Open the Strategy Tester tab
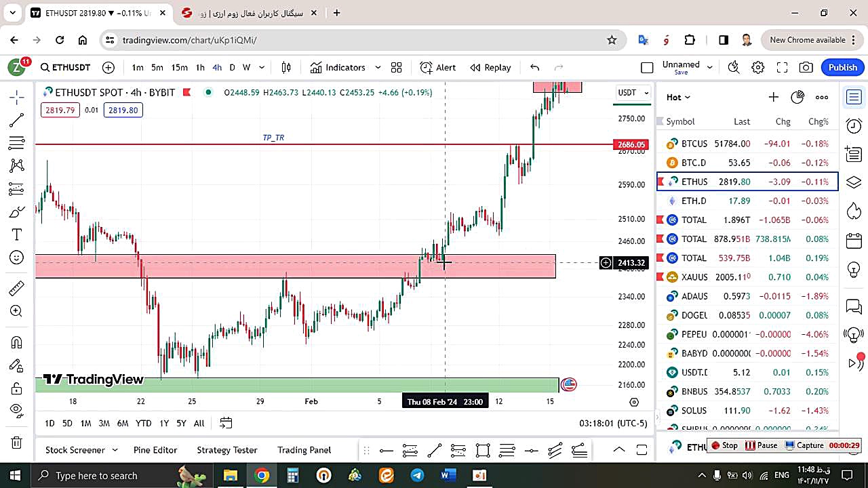The height and width of the screenshot is (488, 868). [x=227, y=449]
